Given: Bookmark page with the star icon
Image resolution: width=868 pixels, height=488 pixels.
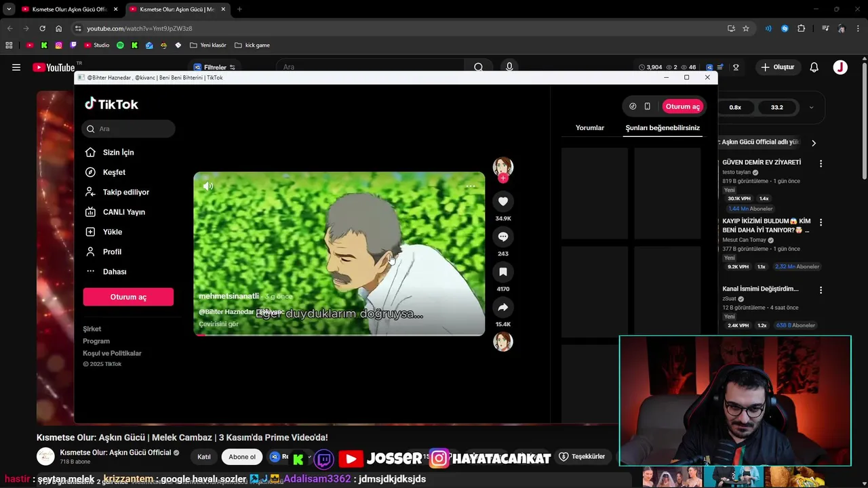Looking at the screenshot, I should pyautogui.click(x=746, y=28).
